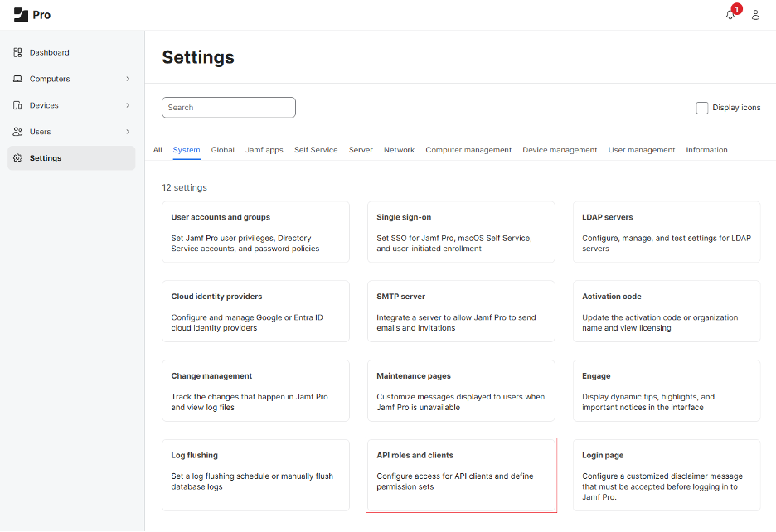Screen dimensions: 776x532
Task: Open the Activation code setting
Action: [x=667, y=312]
